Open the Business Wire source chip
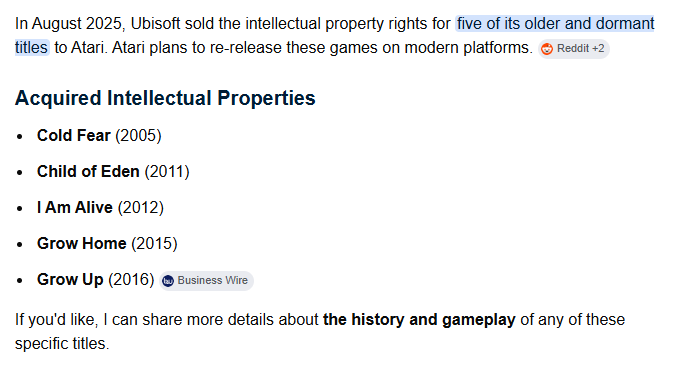Image resolution: width=681 pixels, height=378 pixels. [x=206, y=281]
